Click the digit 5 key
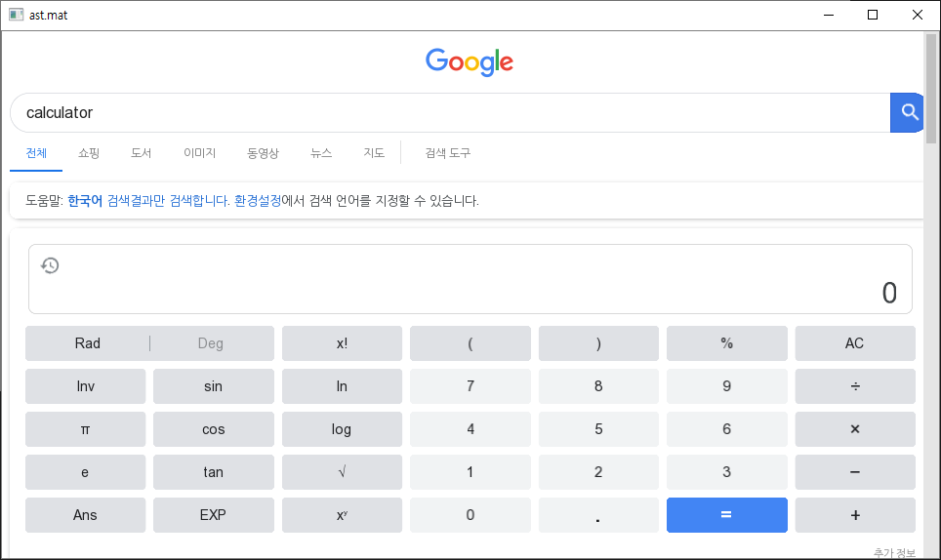The height and width of the screenshot is (560, 941). coord(598,429)
